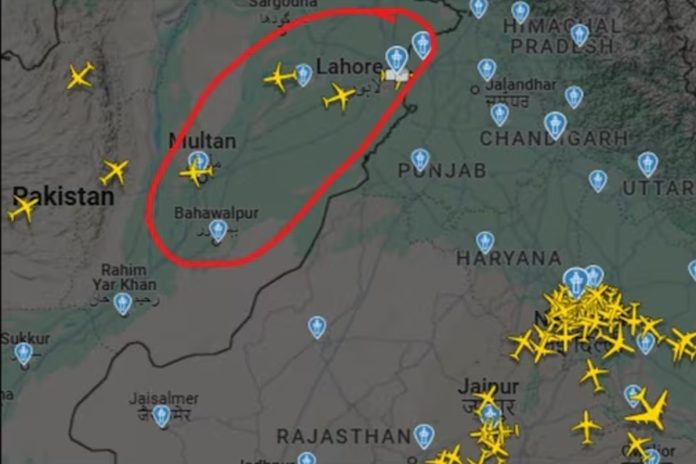Select the airport pin near Jalandhar
Image resolution: width=696 pixels, height=464 pixels.
[x=487, y=70]
